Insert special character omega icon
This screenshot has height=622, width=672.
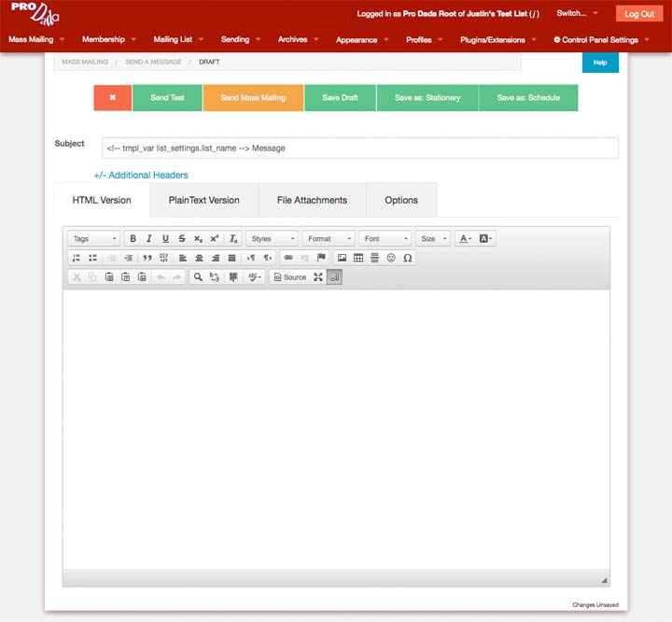[x=407, y=258]
